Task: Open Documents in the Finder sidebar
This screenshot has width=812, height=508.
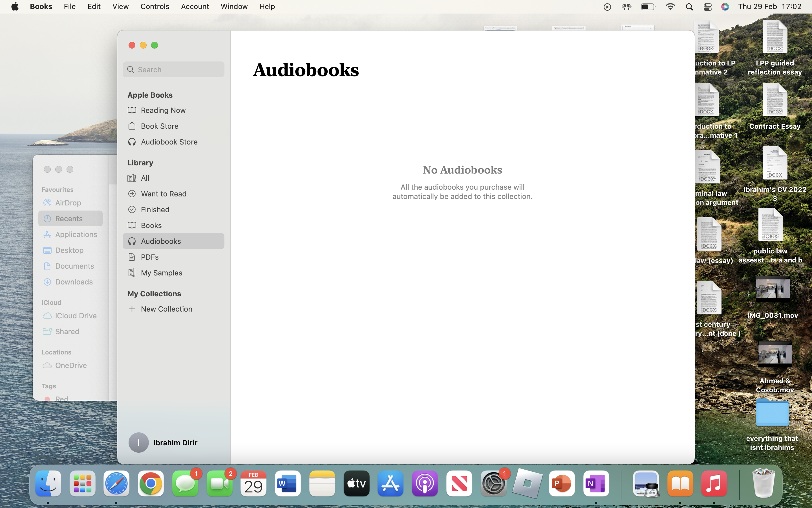Action: coord(70,266)
